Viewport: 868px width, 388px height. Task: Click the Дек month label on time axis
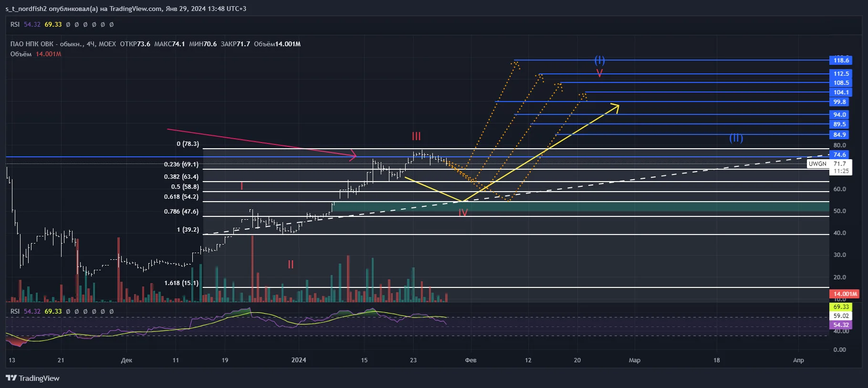[x=126, y=360]
